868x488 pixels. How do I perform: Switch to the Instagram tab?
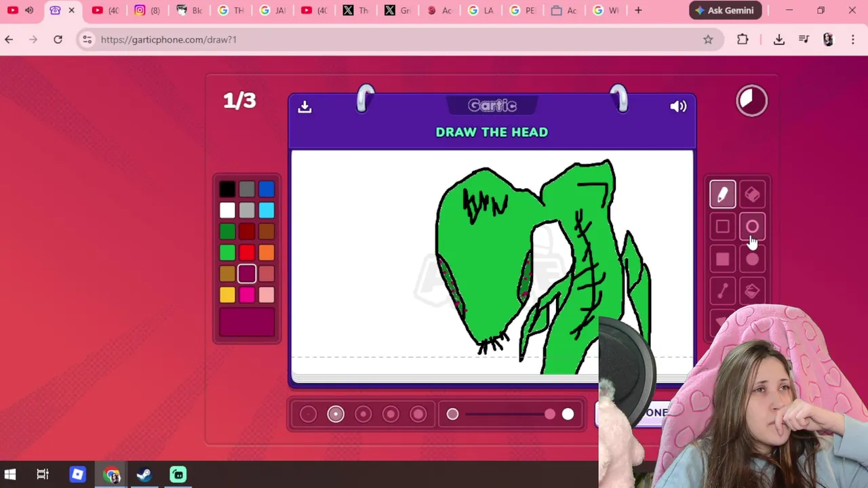tap(147, 10)
